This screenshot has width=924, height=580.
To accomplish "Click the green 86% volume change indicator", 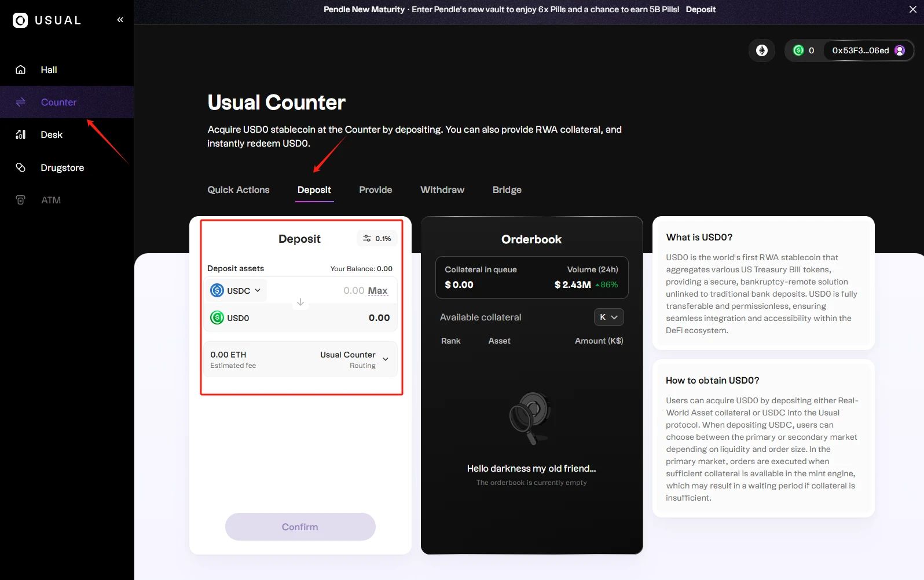I will tap(606, 284).
